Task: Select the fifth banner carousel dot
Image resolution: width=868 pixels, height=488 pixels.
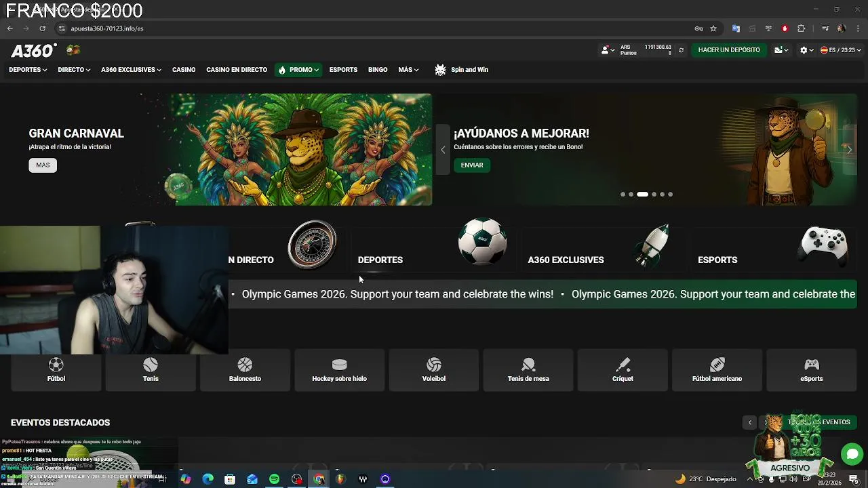Action: click(662, 195)
